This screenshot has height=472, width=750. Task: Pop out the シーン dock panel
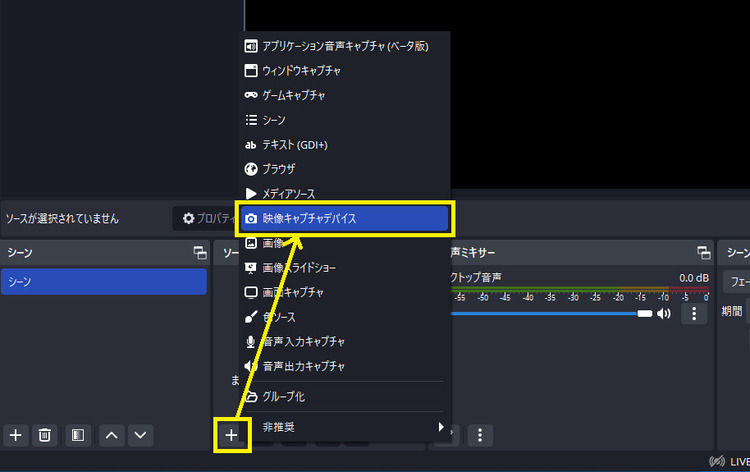200,252
